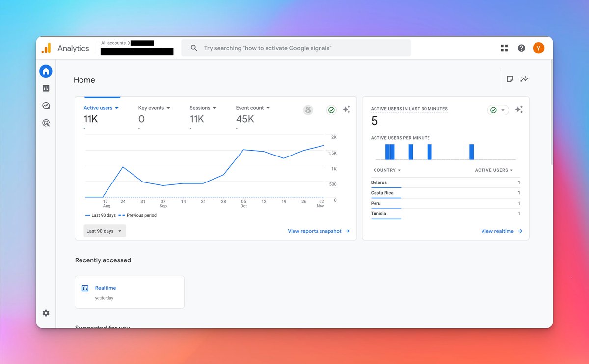Viewport: 589px width, 364px height.
Task: Open the Help question mark icon
Action: [x=521, y=48]
